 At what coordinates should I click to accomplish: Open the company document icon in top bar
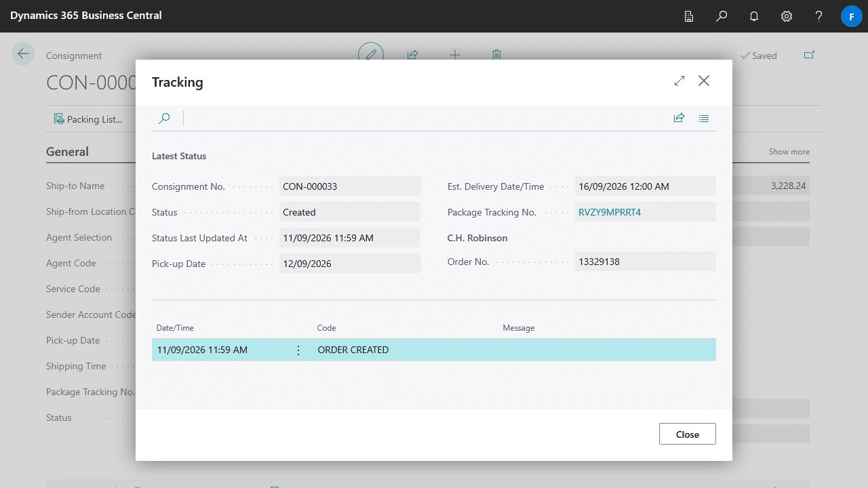(x=689, y=16)
